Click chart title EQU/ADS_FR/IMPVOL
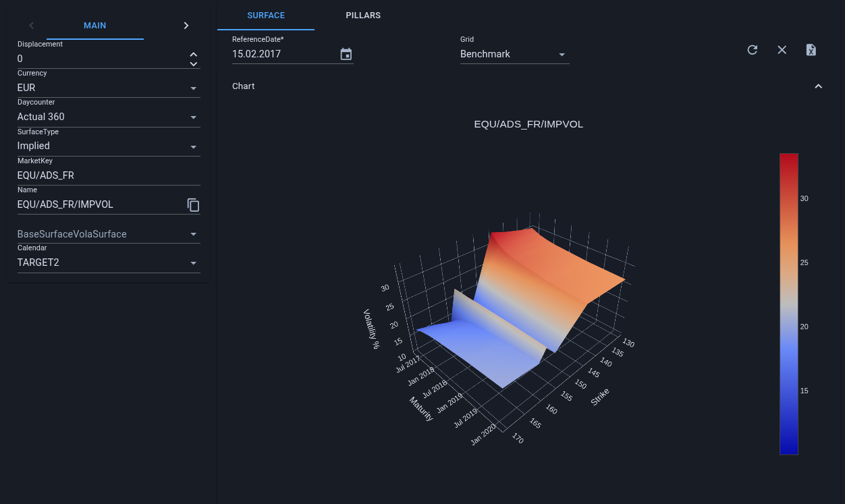 tap(528, 124)
